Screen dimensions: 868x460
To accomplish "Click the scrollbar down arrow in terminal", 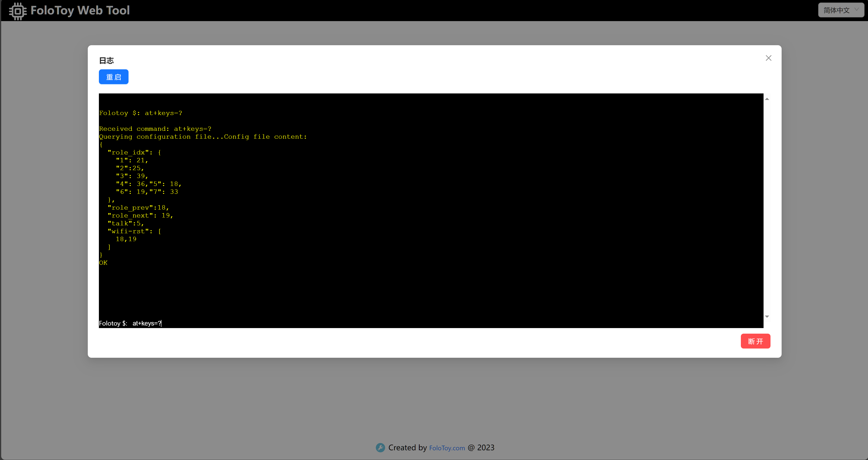I will tap(767, 316).
